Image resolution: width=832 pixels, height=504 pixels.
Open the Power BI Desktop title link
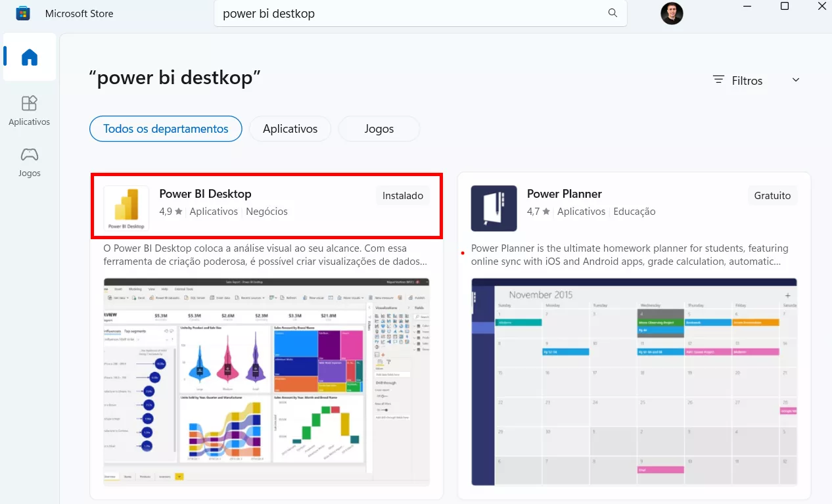pos(205,194)
